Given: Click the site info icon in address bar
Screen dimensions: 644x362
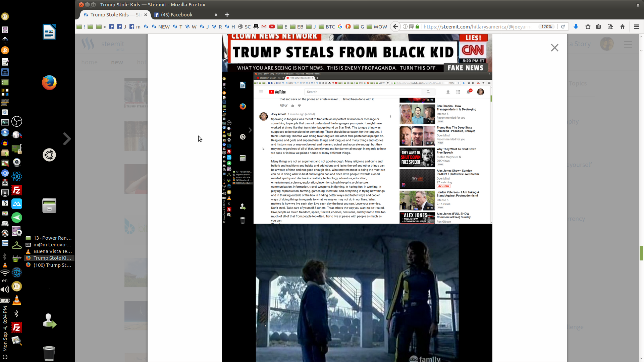Looking at the screenshot, I should coord(405,26).
